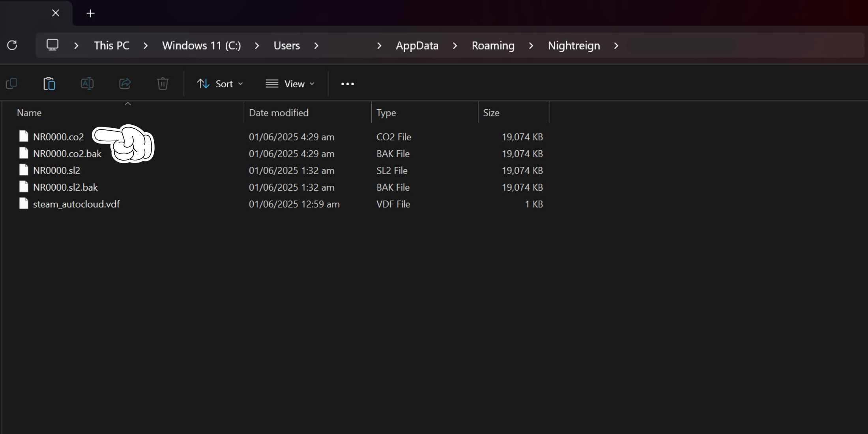This screenshot has width=868, height=434.
Task: Go to Windows 11 (C:) breadcrumb
Action: 201,46
